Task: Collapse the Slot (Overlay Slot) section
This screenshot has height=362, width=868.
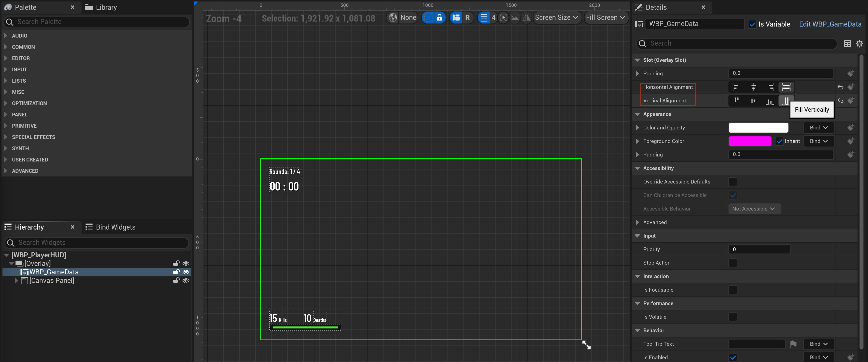Action: (x=637, y=60)
